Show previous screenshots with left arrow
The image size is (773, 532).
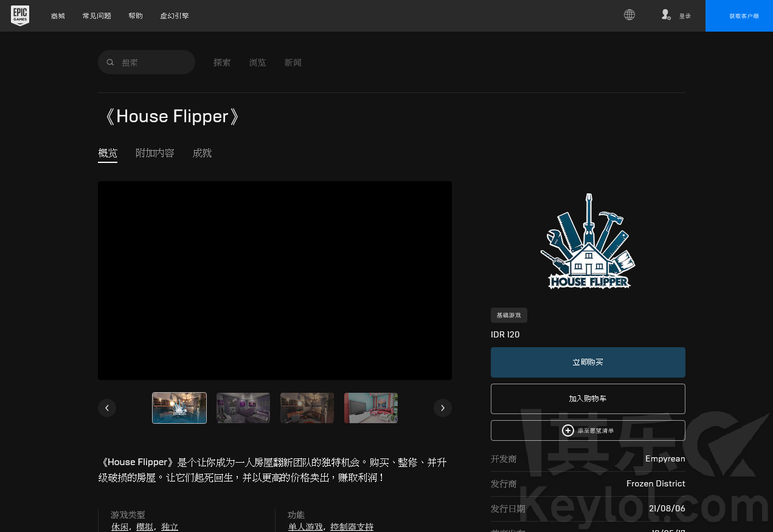click(x=107, y=408)
